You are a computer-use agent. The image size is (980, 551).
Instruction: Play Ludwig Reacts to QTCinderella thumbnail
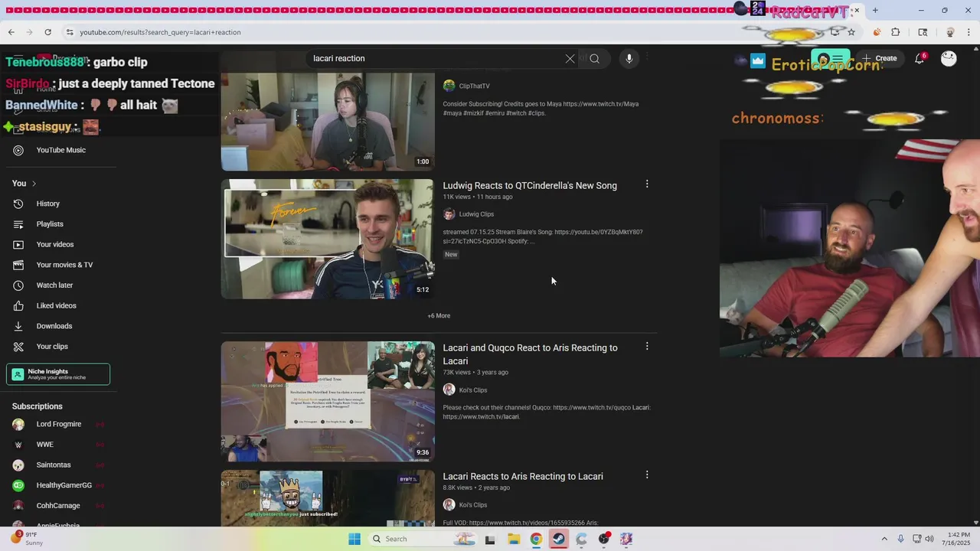328,239
